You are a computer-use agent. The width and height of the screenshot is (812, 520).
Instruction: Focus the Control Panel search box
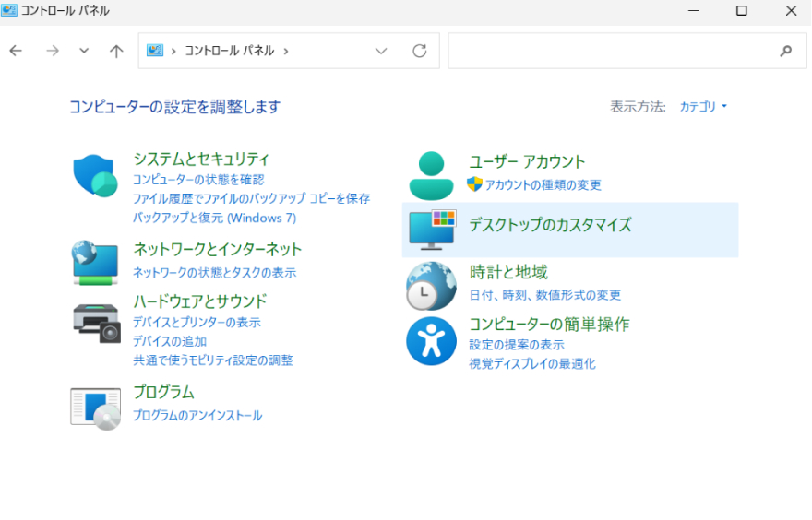[x=627, y=51]
